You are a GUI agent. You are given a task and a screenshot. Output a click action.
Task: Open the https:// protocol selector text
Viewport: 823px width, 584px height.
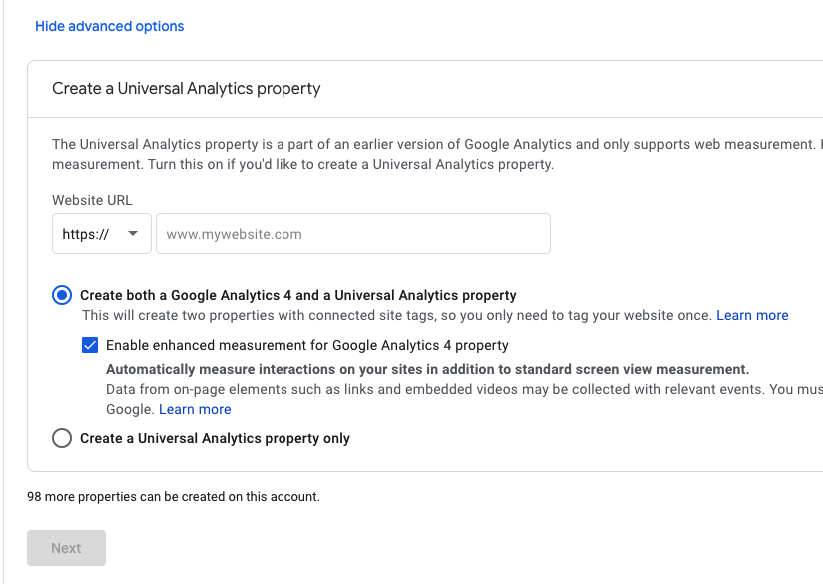85,234
